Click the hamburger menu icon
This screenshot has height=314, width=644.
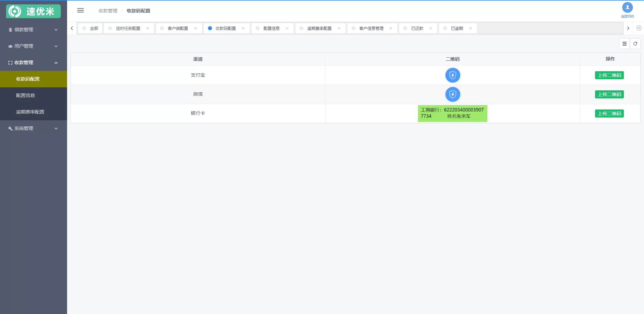80,10
